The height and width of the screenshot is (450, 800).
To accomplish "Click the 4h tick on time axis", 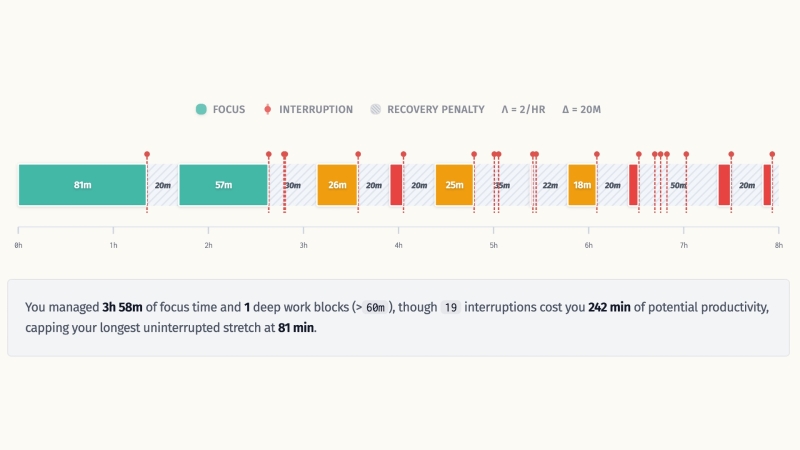I will click(398, 245).
